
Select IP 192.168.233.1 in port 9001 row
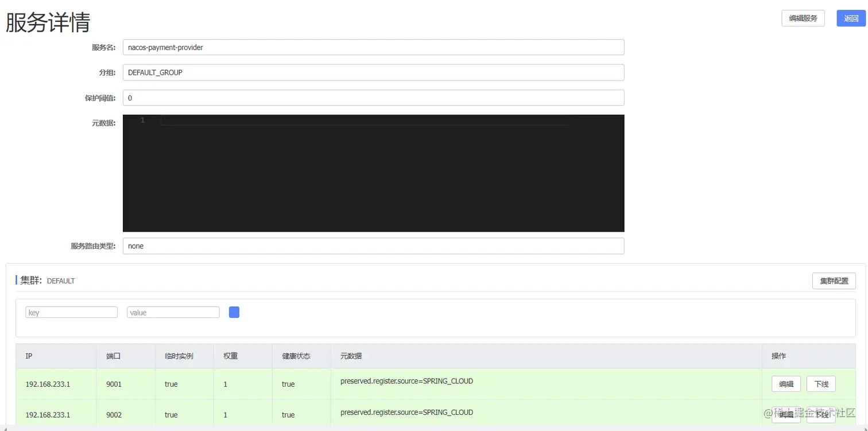pyautogui.click(x=48, y=384)
